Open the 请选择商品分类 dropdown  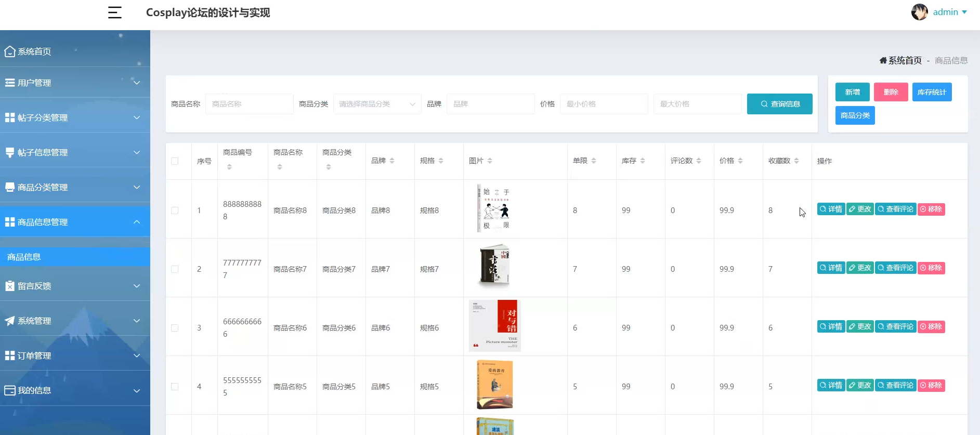click(377, 104)
